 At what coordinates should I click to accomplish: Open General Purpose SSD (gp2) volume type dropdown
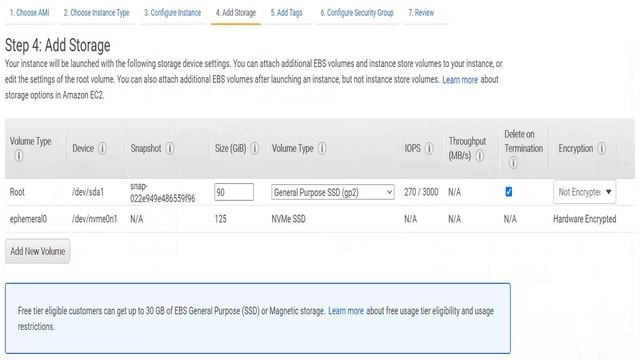[333, 192]
